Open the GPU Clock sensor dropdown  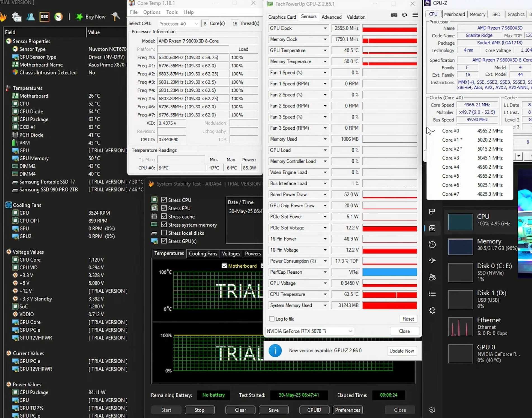(325, 28)
